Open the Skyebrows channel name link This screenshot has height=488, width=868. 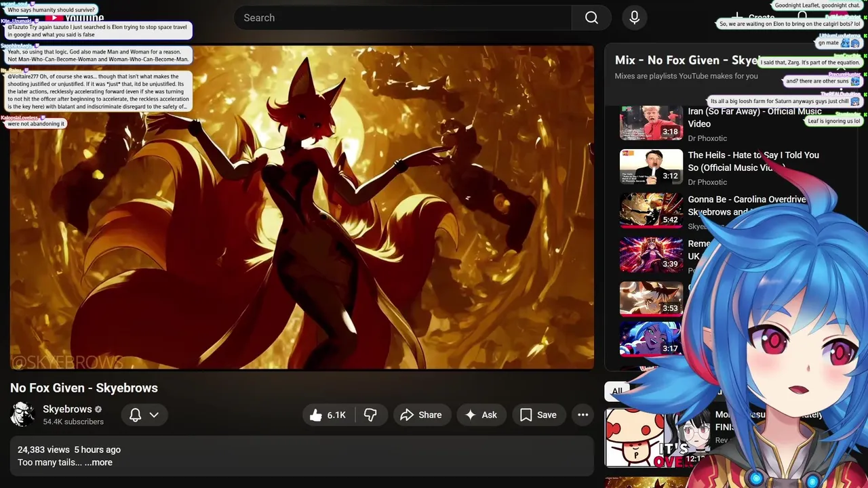[67, 409]
